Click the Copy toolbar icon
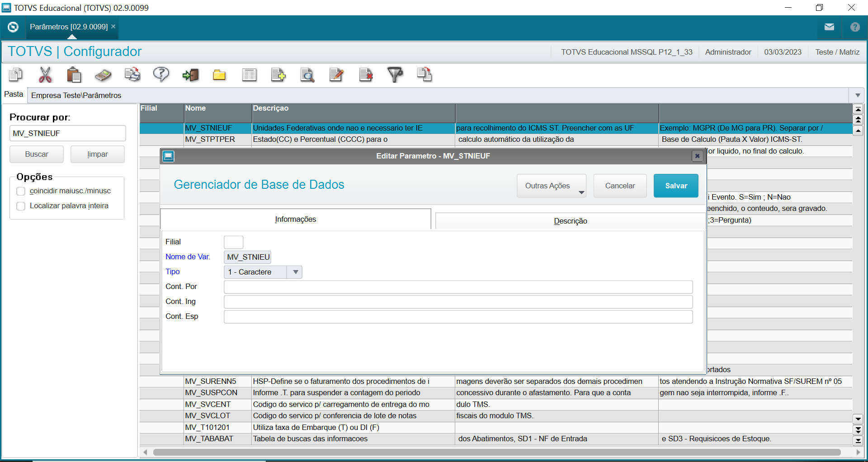 tap(16, 75)
